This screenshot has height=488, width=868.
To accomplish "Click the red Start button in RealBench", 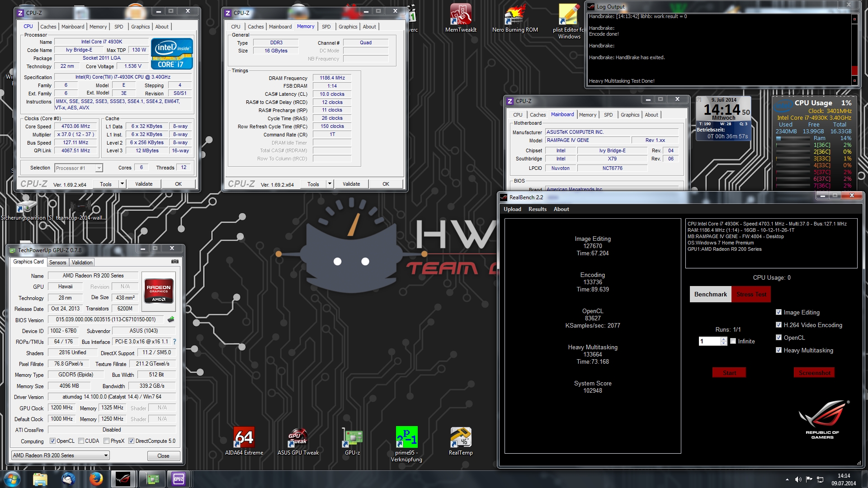I will pyautogui.click(x=729, y=373).
